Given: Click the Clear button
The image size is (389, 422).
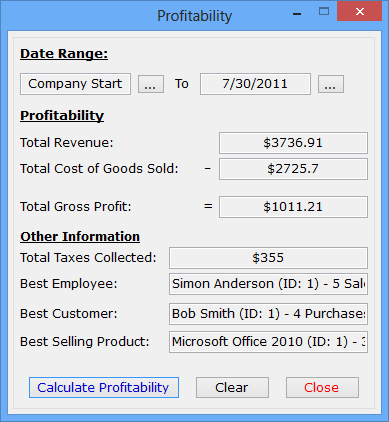Looking at the screenshot, I should (x=232, y=387).
